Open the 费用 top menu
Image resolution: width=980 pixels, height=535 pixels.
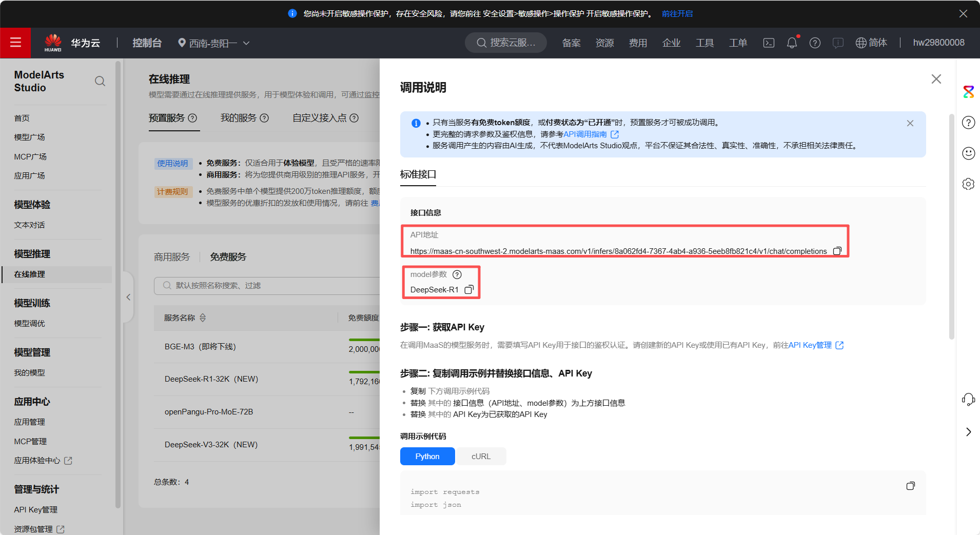pos(638,43)
